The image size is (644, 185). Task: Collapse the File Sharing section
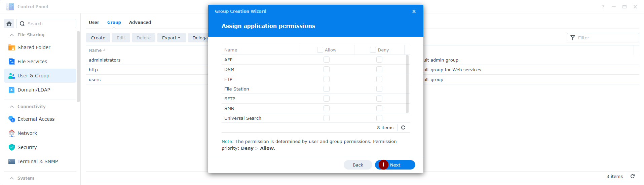pyautogui.click(x=12, y=35)
